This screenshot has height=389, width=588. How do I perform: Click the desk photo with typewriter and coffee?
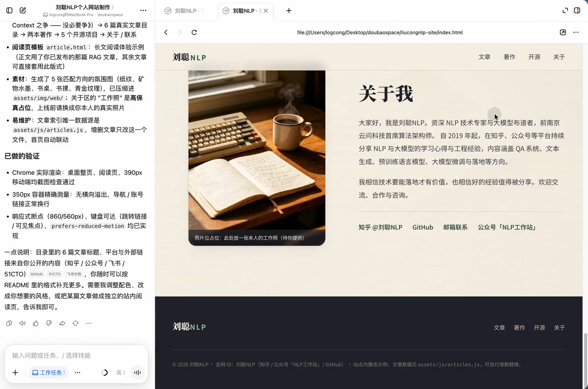(x=257, y=158)
